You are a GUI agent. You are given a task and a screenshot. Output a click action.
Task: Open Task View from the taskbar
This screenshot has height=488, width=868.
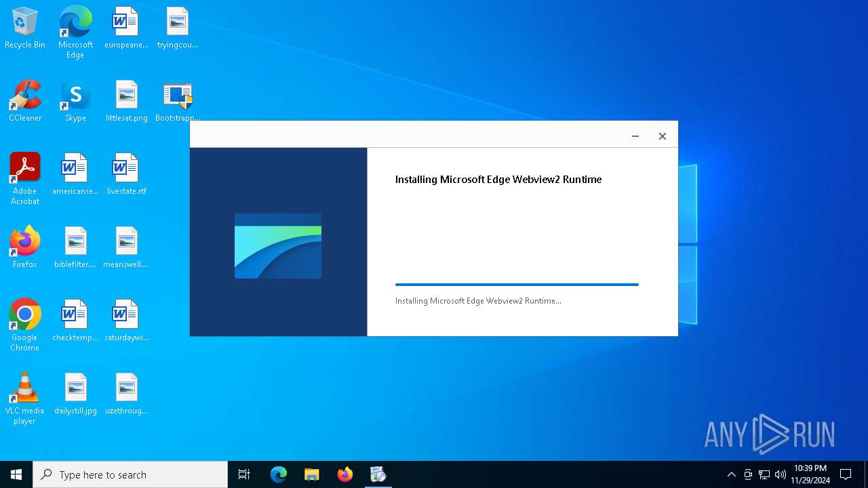click(x=244, y=474)
